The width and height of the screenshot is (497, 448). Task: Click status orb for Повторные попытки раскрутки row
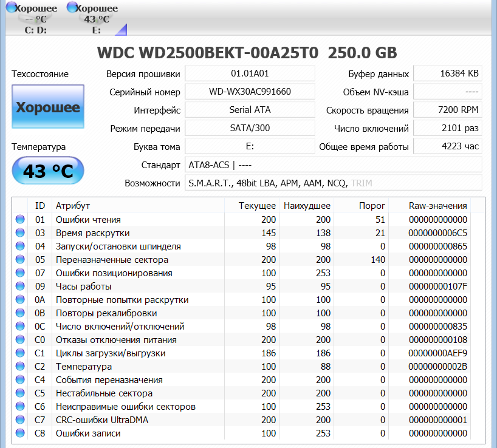point(20,299)
